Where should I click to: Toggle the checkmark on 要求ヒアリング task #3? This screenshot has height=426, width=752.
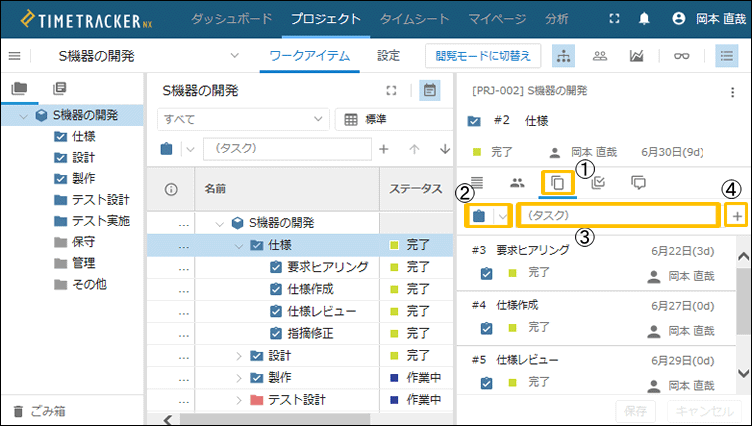tap(486, 273)
